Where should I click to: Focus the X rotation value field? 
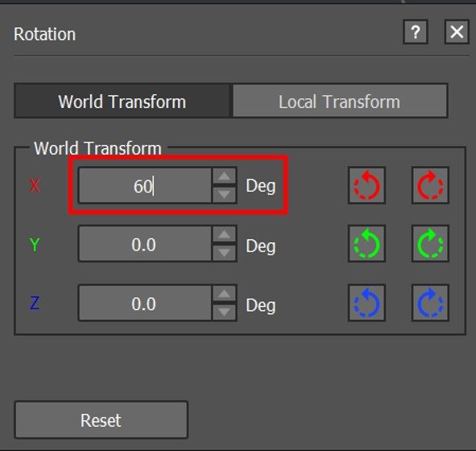tap(145, 185)
